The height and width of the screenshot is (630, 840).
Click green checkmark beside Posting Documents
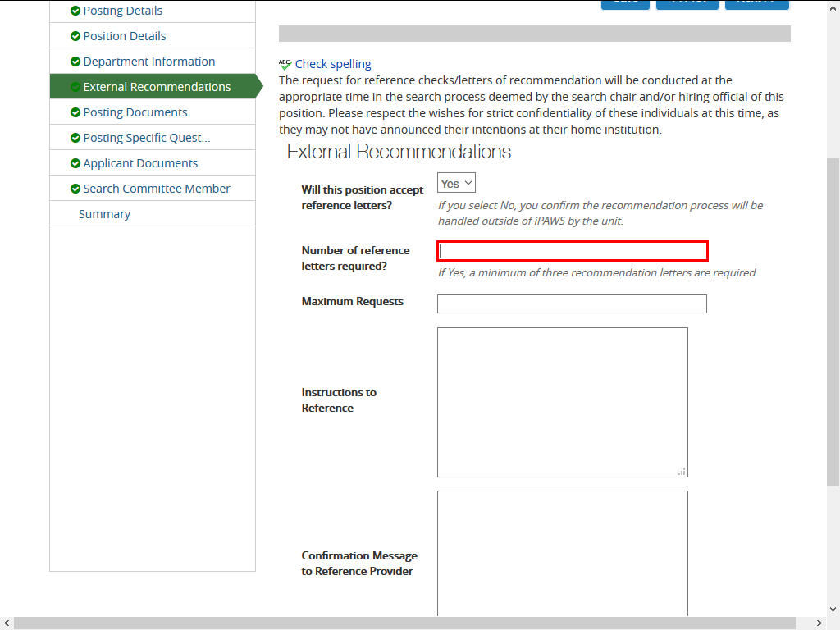pyautogui.click(x=75, y=112)
